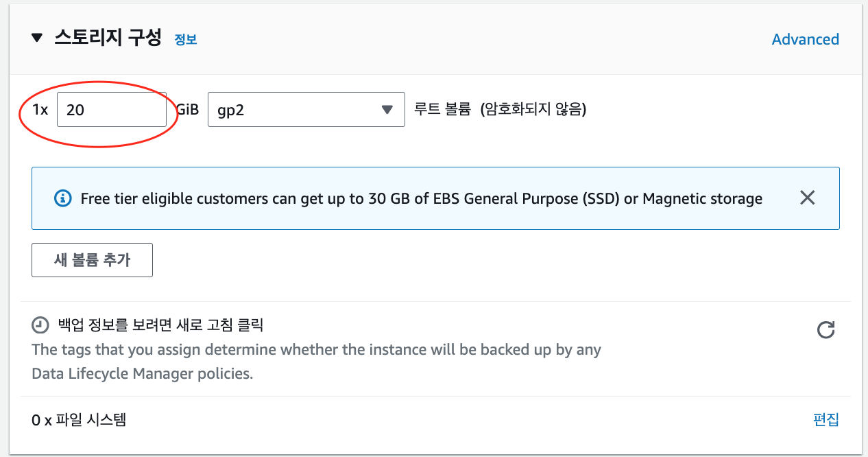Select the 0 x 파일 시스템 row
868x457 pixels.
pos(79,419)
